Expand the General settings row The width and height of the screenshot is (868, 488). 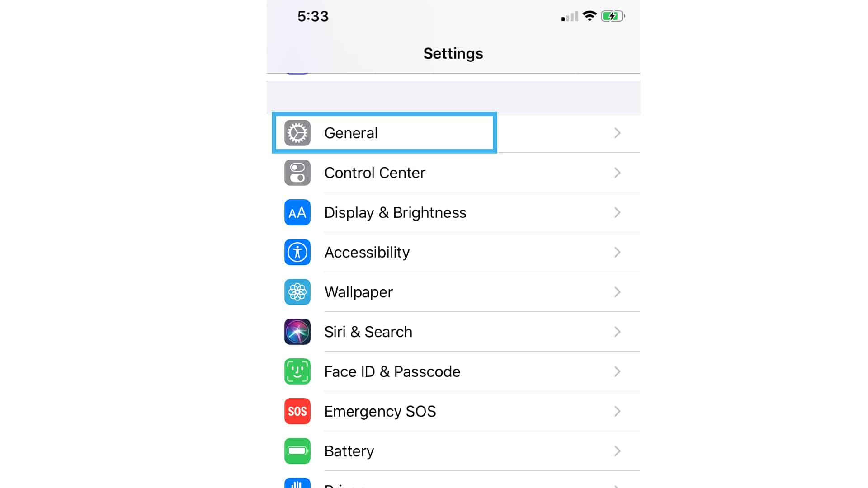point(453,132)
